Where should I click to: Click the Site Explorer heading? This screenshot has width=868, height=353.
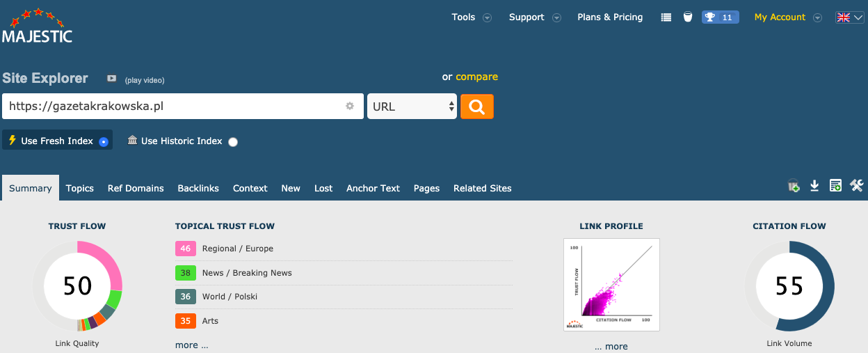(45, 78)
